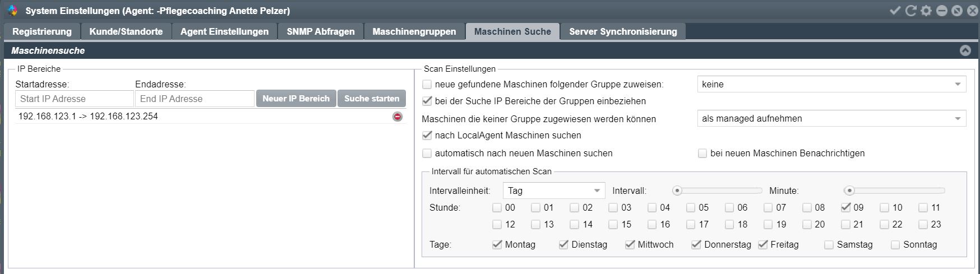Click the Minute slider handle
The image size is (980, 274).
coord(850,191)
